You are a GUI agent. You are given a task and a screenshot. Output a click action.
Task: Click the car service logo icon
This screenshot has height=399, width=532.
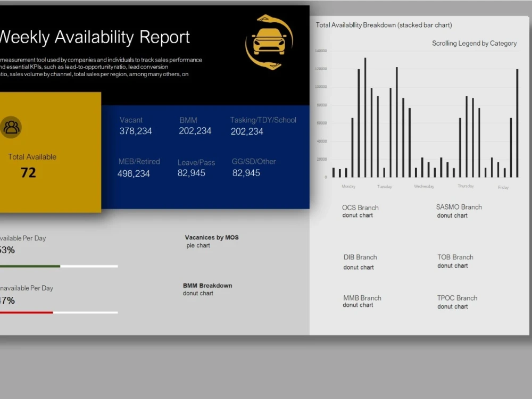tap(269, 41)
